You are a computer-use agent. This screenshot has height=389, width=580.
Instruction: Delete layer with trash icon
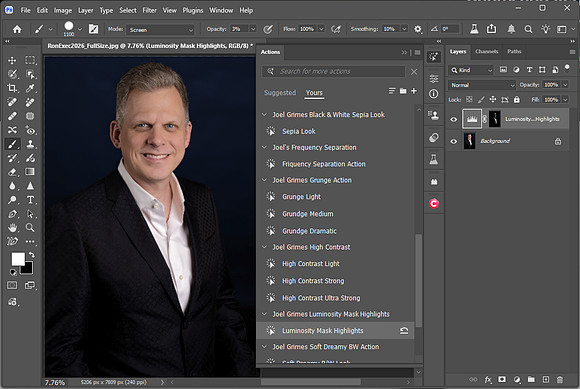[560, 379]
